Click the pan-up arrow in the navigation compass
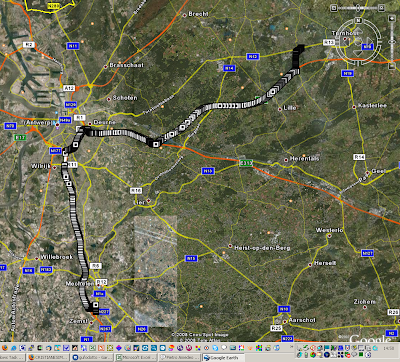Viewport: 400px width, 362px height. (358, 30)
